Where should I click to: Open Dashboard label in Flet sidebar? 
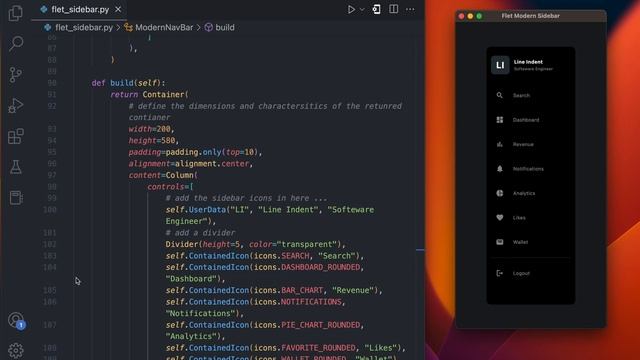(x=526, y=120)
